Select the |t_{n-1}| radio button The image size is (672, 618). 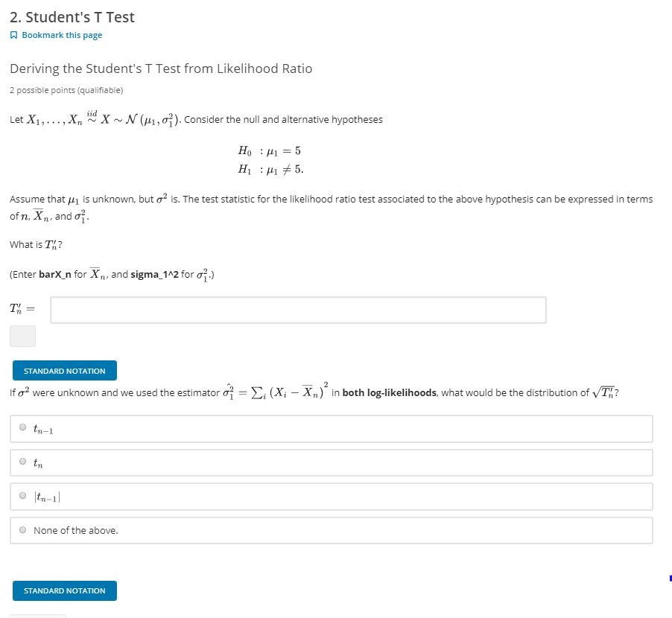22,496
